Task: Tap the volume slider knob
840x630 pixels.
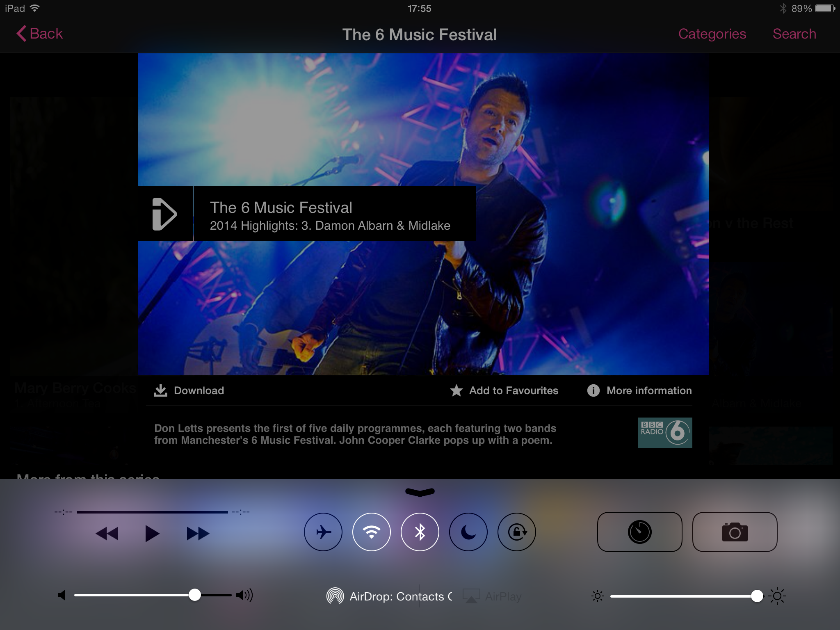Action: click(x=195, y=595)
